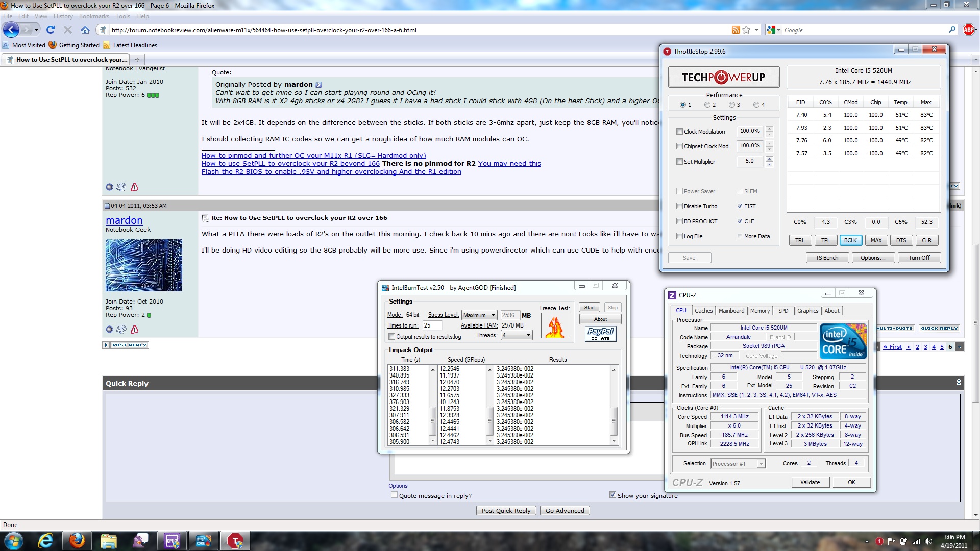Open the mardon username profile link

click(x=124, y=220)
